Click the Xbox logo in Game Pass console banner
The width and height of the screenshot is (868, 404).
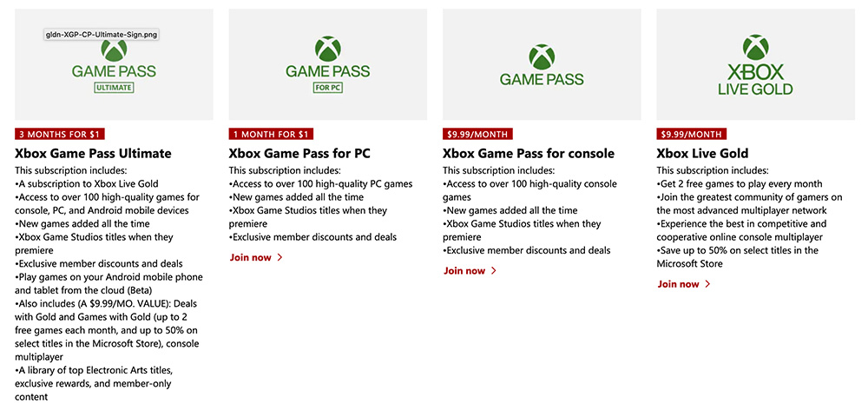(x=542, y=57)
